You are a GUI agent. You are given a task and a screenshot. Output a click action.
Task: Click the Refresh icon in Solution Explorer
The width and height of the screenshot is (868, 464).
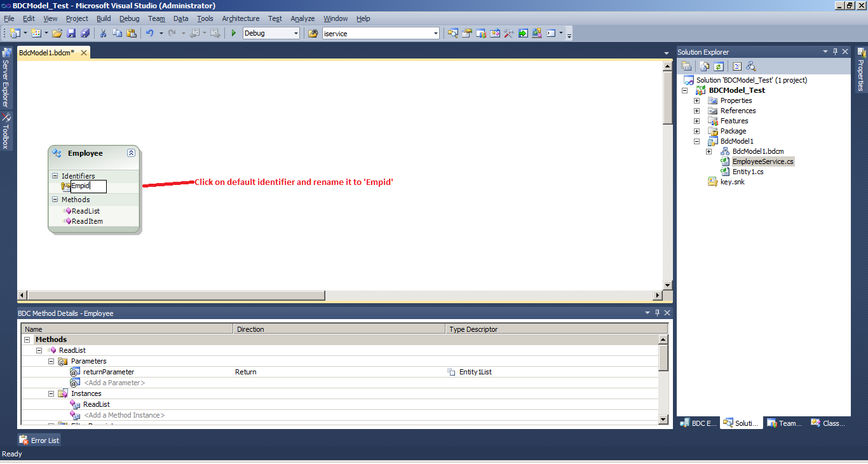(718, 66)
